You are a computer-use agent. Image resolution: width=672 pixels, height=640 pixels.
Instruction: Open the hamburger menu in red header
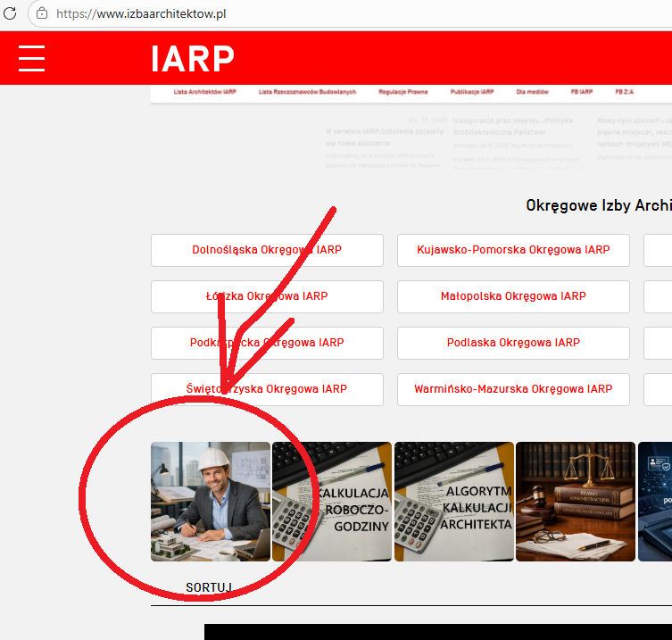pos(31,58)
